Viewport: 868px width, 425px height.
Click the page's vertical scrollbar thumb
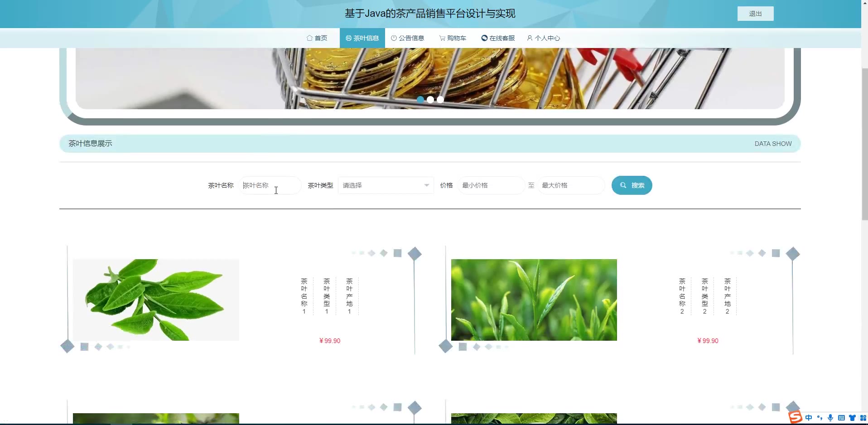pyautogui.click(x=864, y=144)
